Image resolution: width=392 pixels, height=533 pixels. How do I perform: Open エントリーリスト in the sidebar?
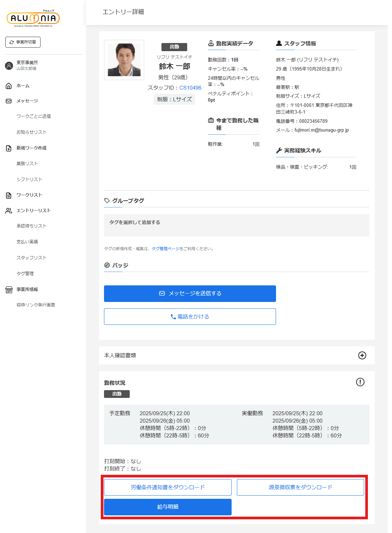(x=33, y=210)
